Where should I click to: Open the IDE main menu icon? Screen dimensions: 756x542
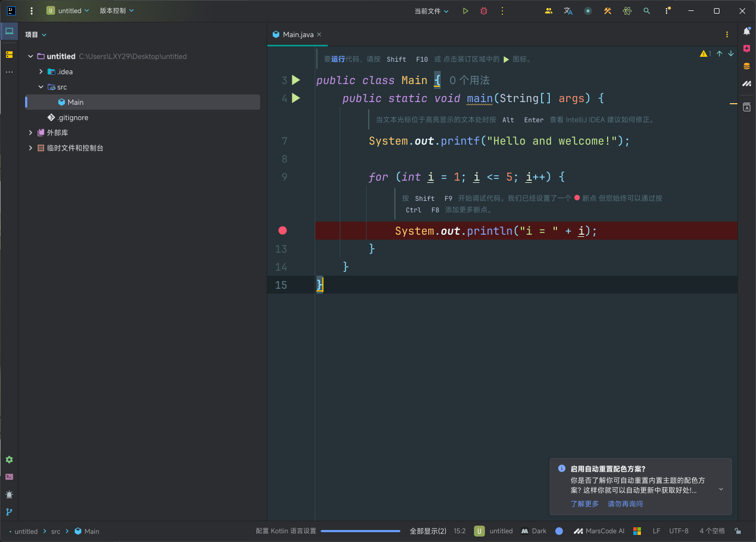pos(11,10)
